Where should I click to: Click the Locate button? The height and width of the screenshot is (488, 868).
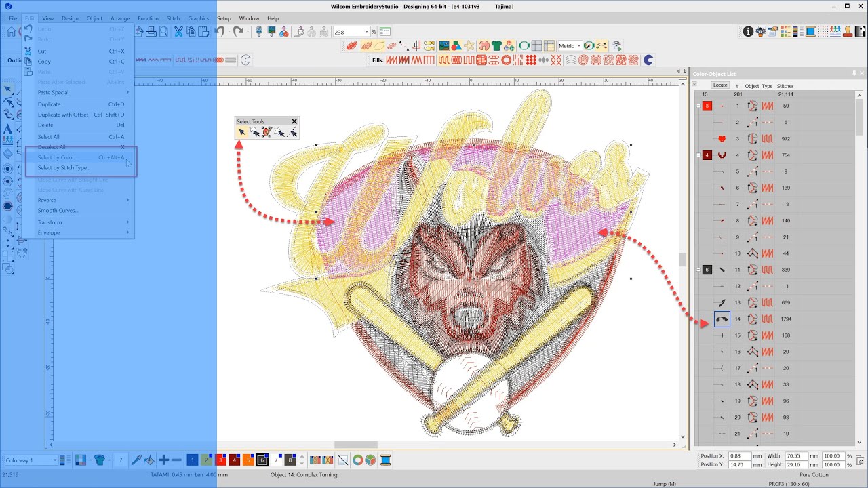pyautogui.click(x=720, y=85)
